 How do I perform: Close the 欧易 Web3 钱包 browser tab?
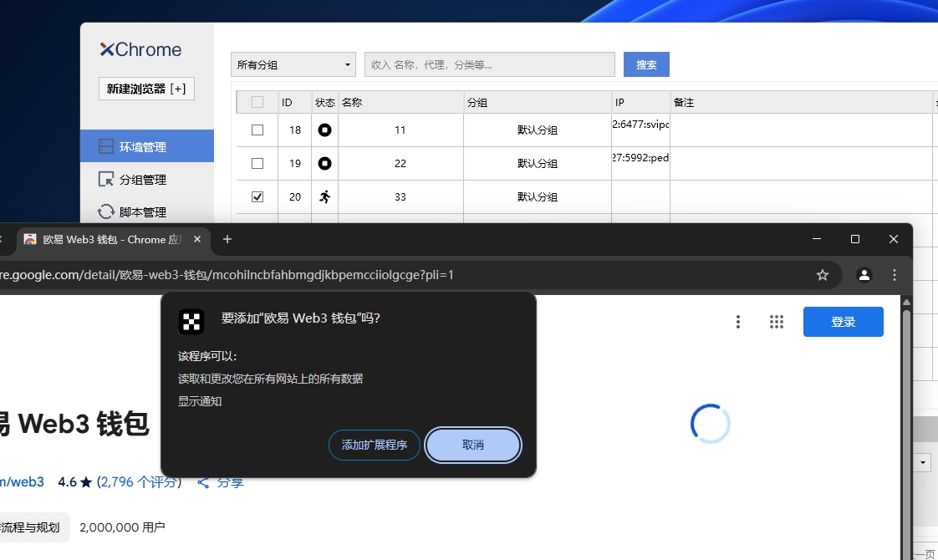[x=197, y=239]
